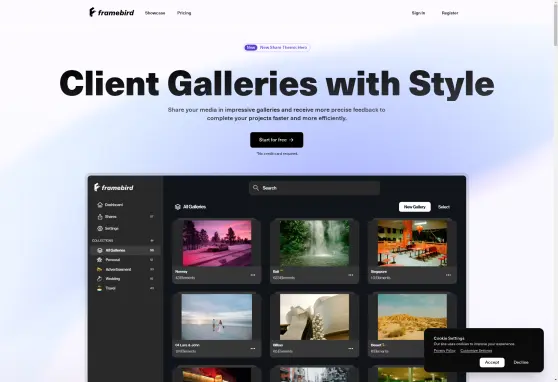Open three-dot menu on the pink snowy gallery
This screenshot has width=558, height=382.
click(x=253, y=275)
